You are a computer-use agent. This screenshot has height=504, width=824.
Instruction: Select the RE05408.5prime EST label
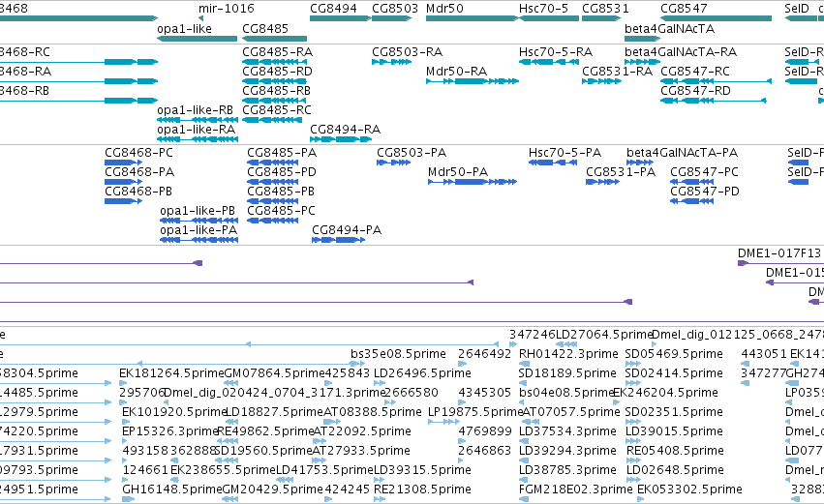point(675,451)
